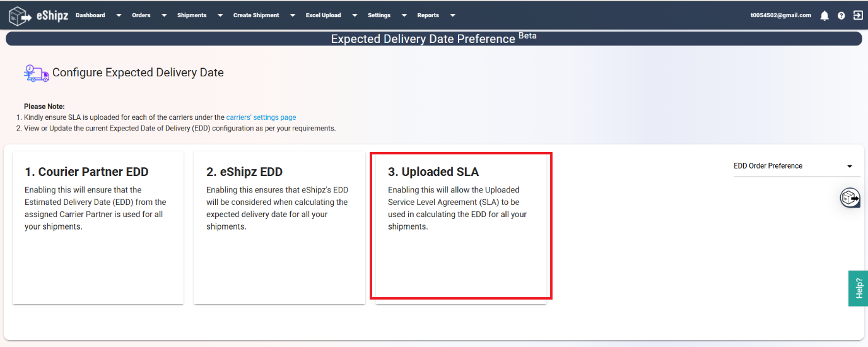
Task: Expand the Orders dropdown arrow
Action: (164, 16)
